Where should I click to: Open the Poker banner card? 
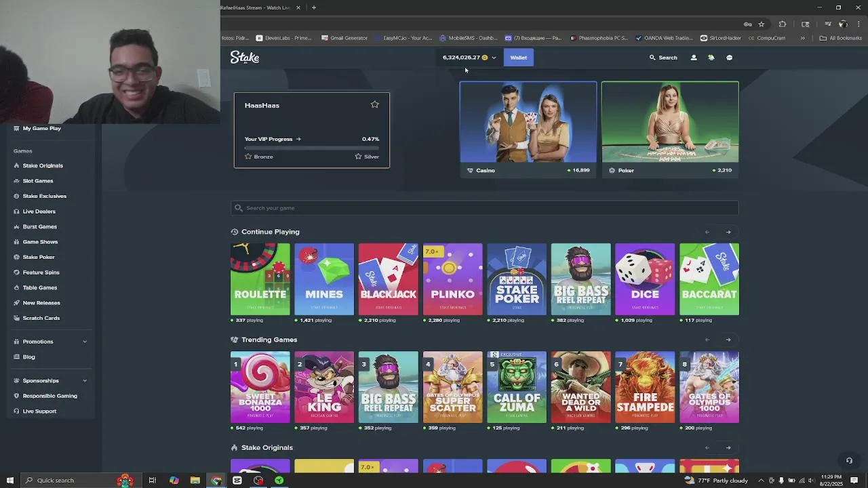670,129
